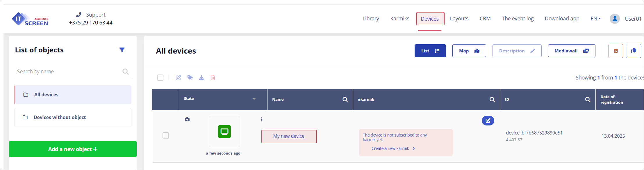
Task: Click the blue edit karmik round button
Action: [488, 121]
